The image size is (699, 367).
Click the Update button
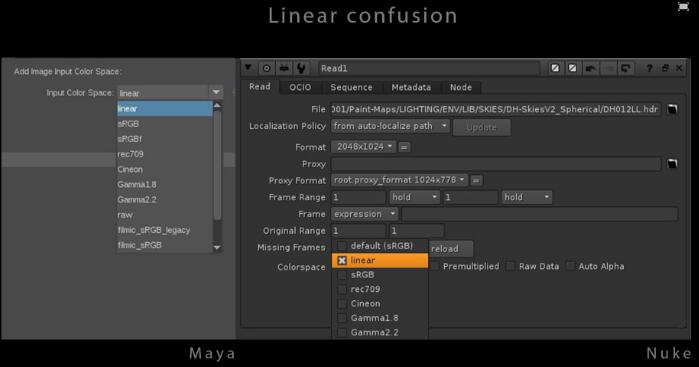(481, 128)
